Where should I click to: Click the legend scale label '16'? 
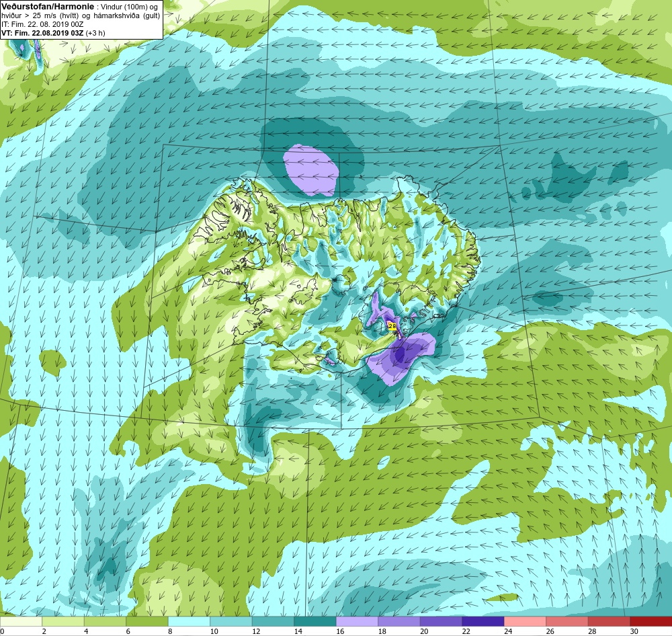[340, 631]
